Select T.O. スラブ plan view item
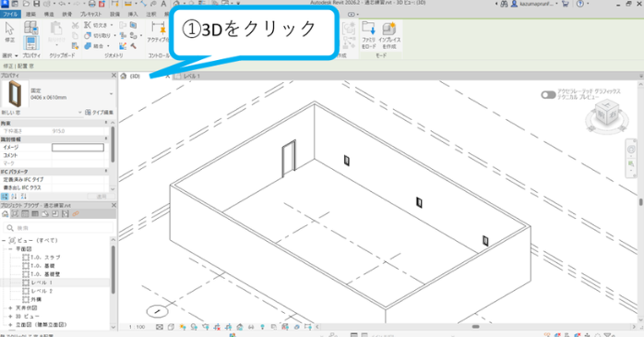The height and width of the screenshot is (337, 644). coord(45,258)
